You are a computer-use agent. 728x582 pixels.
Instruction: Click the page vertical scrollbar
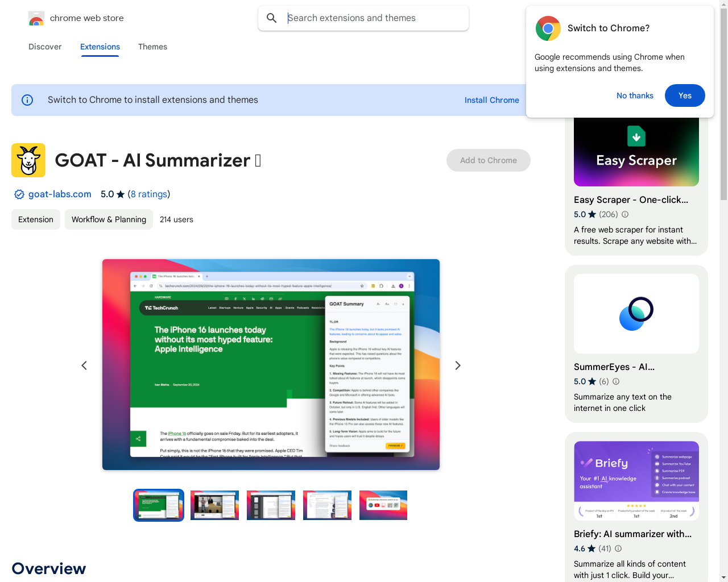[x=723, y=105]
